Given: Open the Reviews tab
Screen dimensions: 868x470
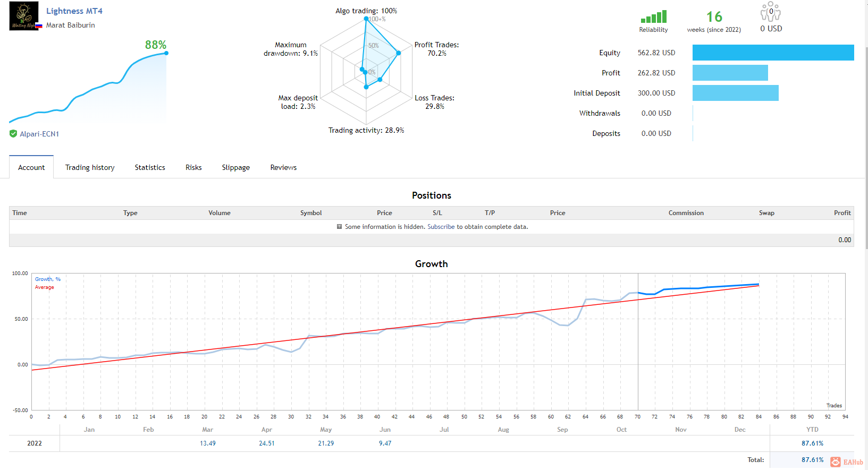Looking at the screenshot, I should [283, 167].
